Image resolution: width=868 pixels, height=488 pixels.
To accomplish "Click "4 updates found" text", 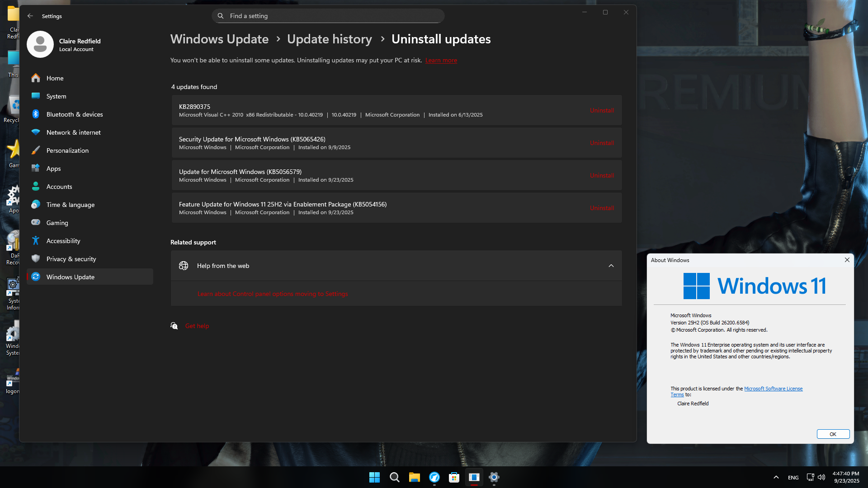I will click(x=194, y=87).
